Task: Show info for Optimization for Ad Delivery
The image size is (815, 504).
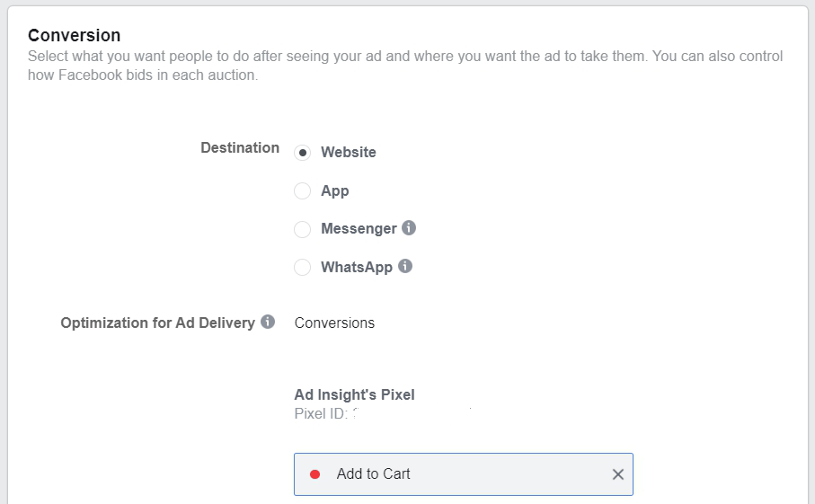Action: (x=268, y=322)
